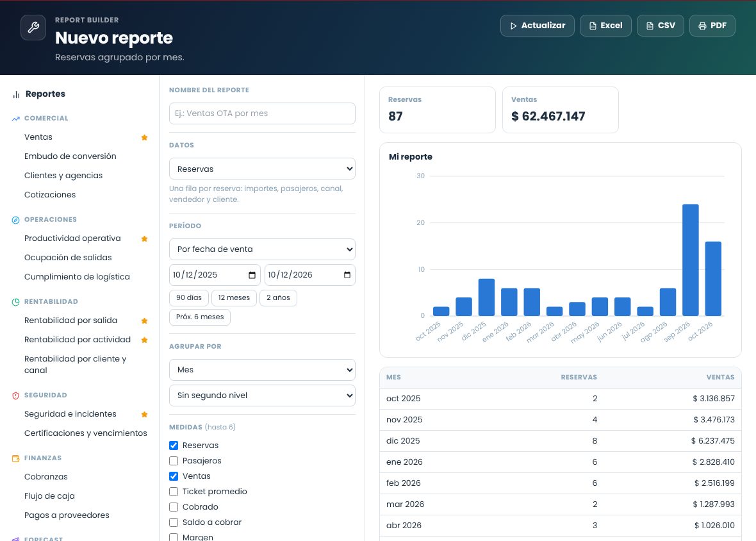Viewport: 756px width, 541px height.
Task: Click the $ 1.026.010 value for abr 2026
Action: tap(714, 526)
